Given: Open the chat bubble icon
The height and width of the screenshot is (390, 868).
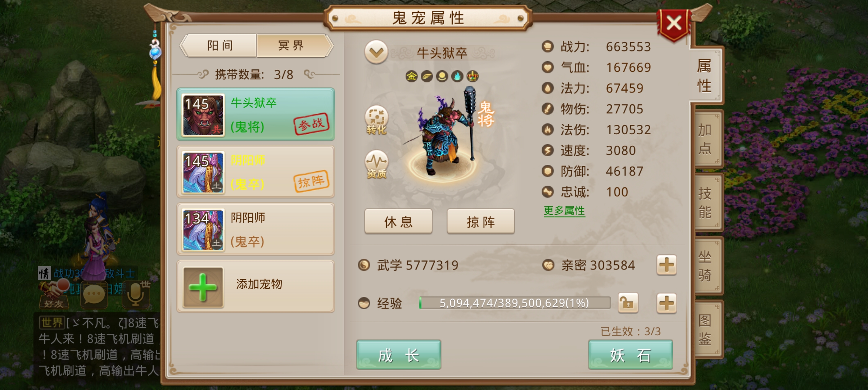Looking at the screenshot, I should point(94,295).
